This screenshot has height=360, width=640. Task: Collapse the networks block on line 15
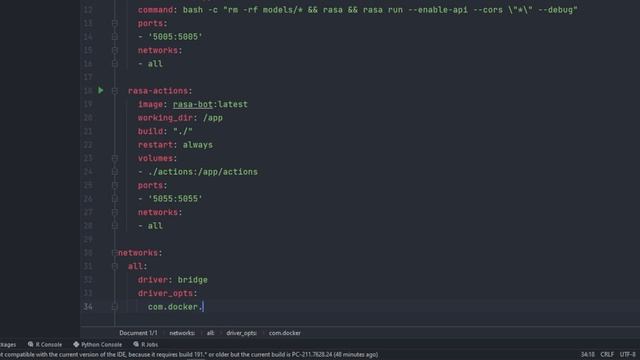coord(115,50)
